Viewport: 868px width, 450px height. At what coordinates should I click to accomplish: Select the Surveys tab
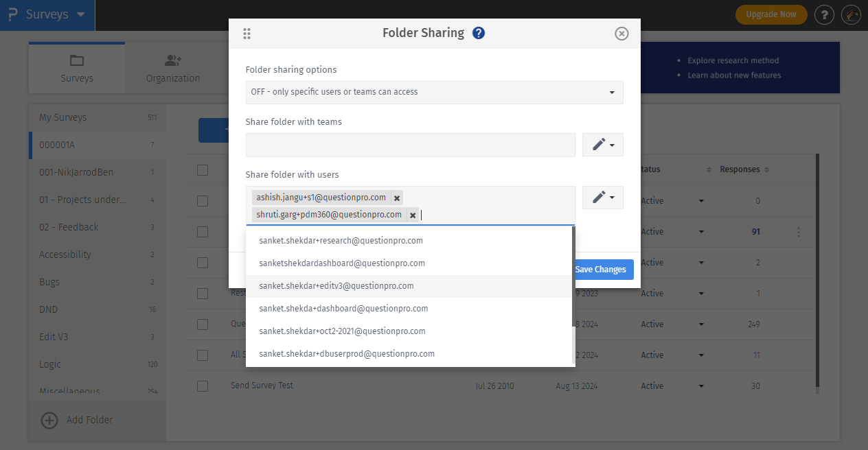pyautogui.click(x=76, y=67)
